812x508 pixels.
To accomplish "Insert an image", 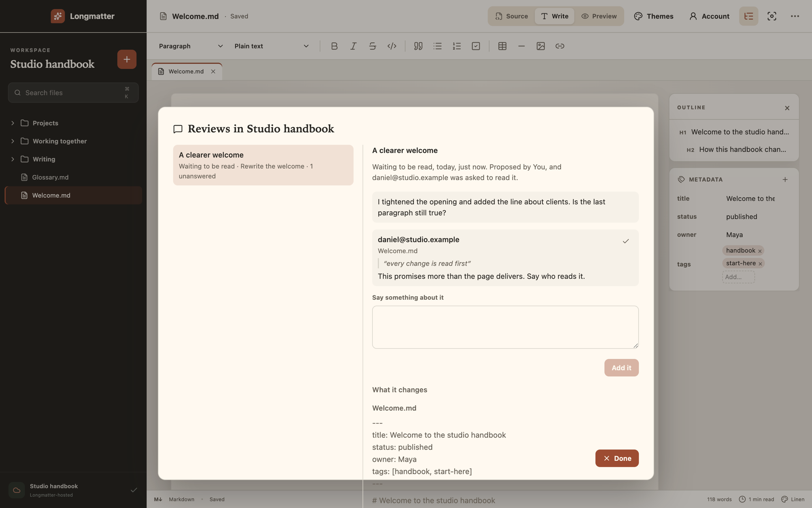I will (x=540, y=46).
